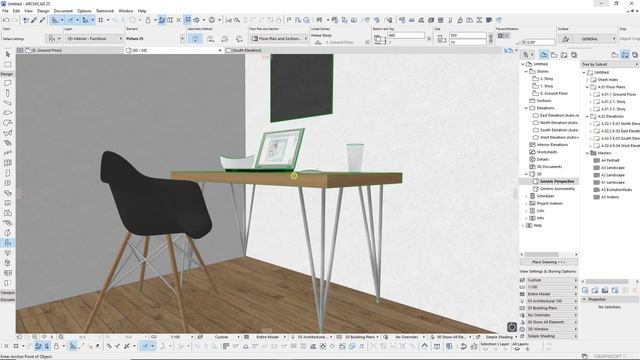
Task: Open the Document menu
Action: click(x=63, y=11)
